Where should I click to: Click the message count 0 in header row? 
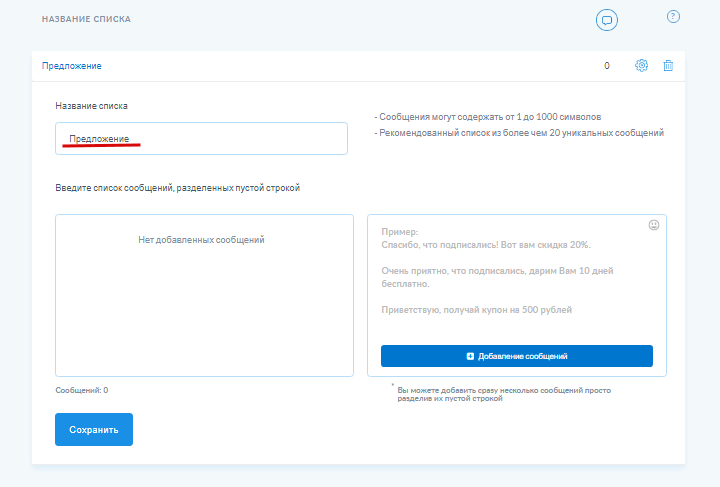coord(607,66)
